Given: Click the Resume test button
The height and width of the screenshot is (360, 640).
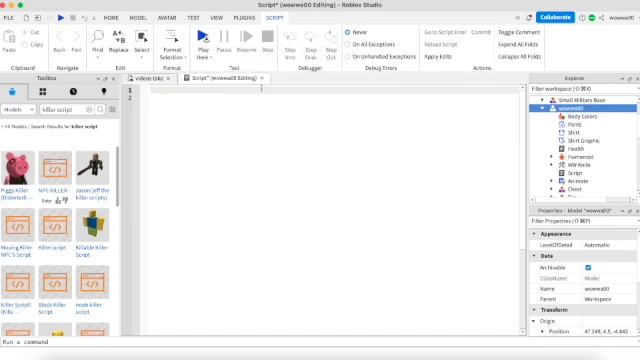Looking at the screenshot, I should pyautogui.click(x=246, y=36).
